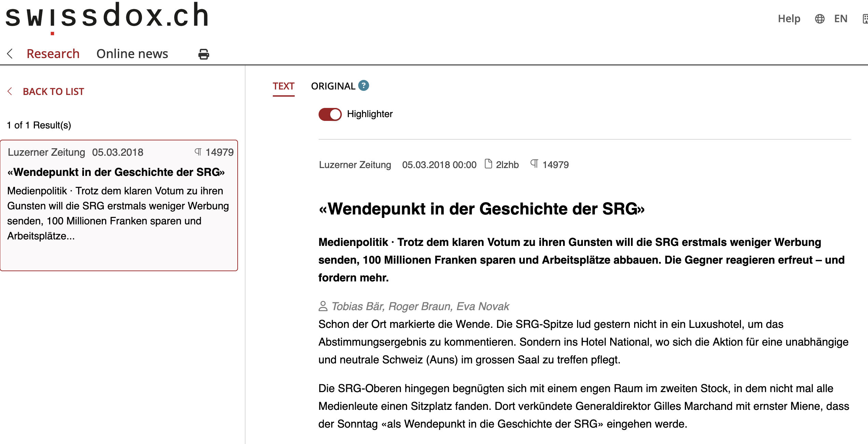Click the back chevron left of Research

[10, 54]
